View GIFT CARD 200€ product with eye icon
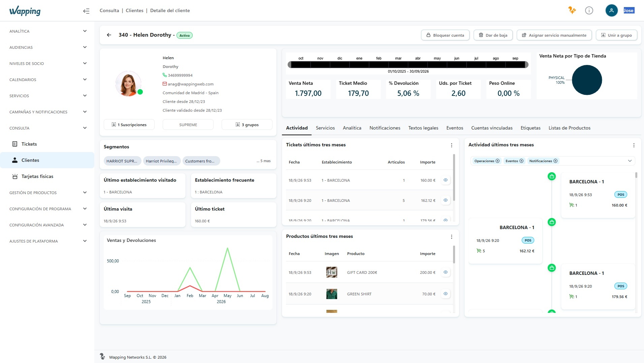The image size is (644, 363). click(445, 273)
